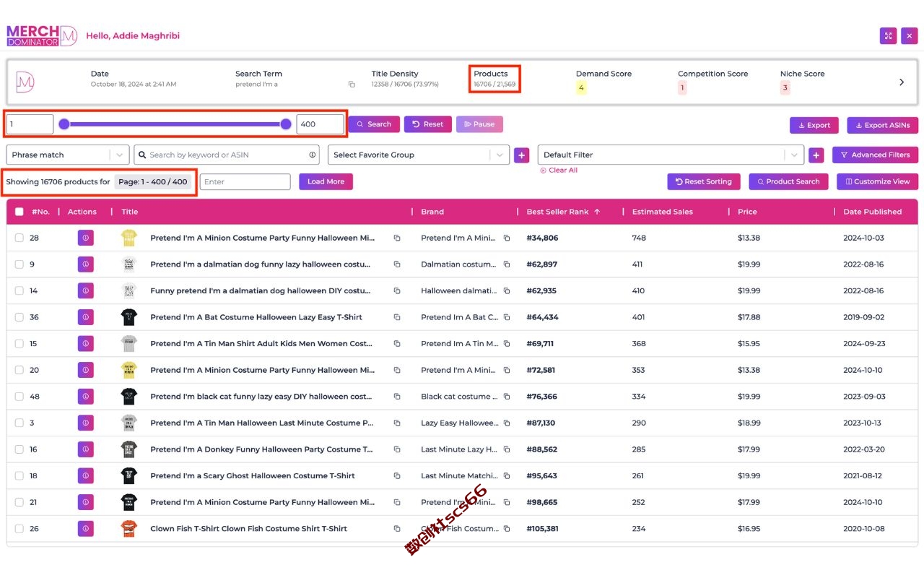Check the box for row number 48

[19, 397]
